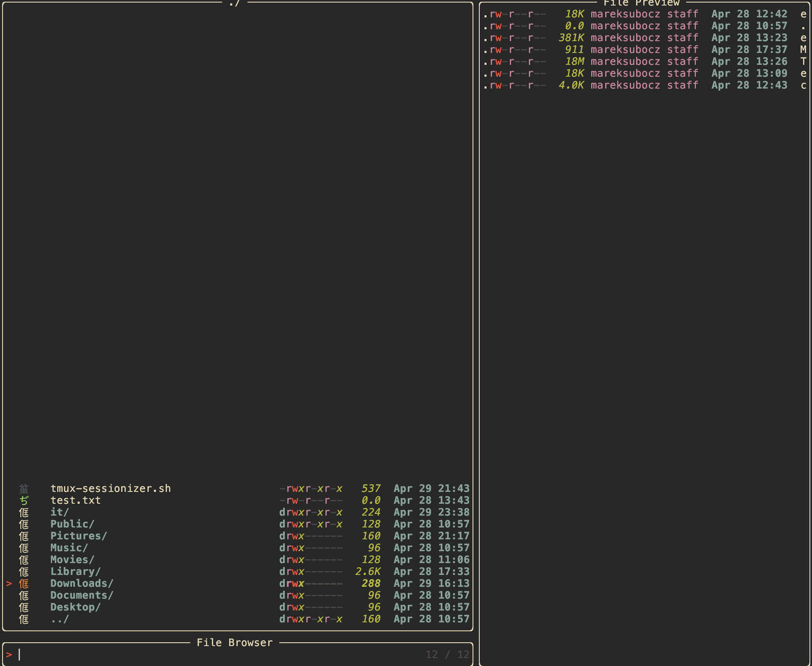
Task: Click the folder icon next to Pictures/
Action: pyautogui.click(x=24, y=536)
